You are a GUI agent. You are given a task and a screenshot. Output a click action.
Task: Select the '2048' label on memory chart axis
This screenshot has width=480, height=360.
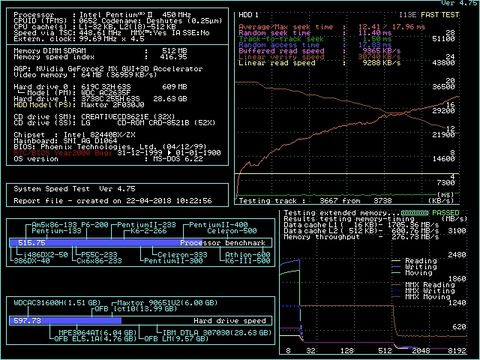coord(421,351)
